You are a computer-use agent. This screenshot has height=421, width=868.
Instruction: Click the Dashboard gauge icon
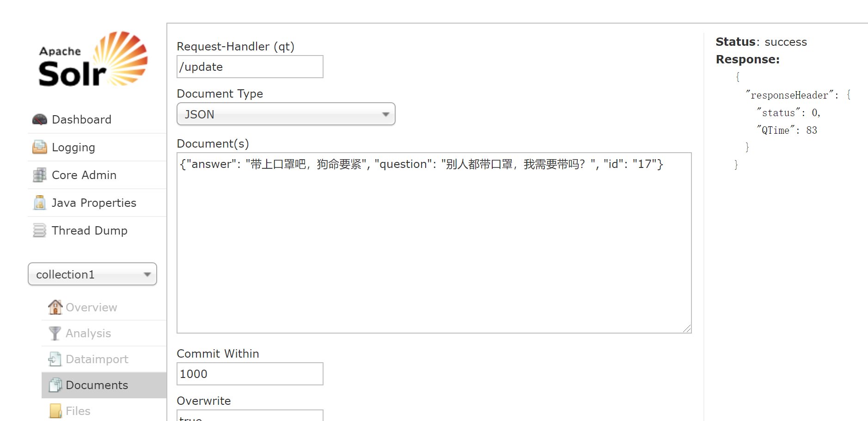pos(40,119)
